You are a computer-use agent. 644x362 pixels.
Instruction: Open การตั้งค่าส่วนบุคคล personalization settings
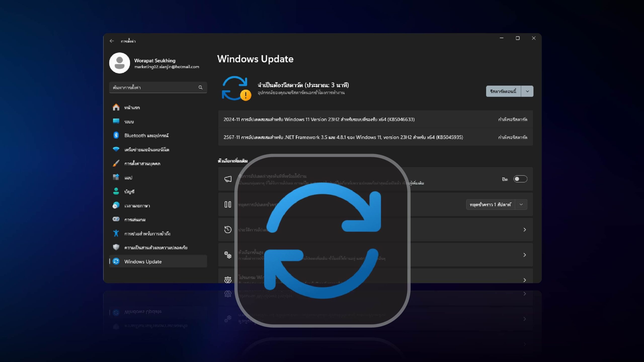coord(158,163)
